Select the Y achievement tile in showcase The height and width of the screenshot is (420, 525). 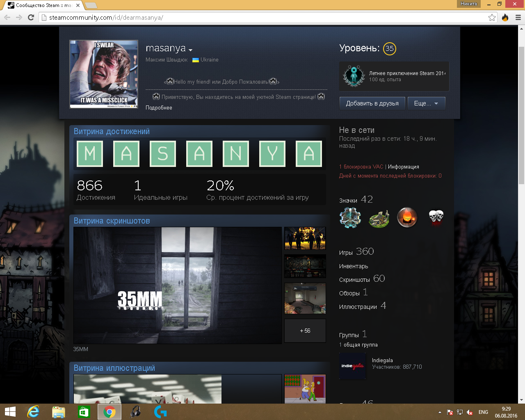click(x=272, y=154)
